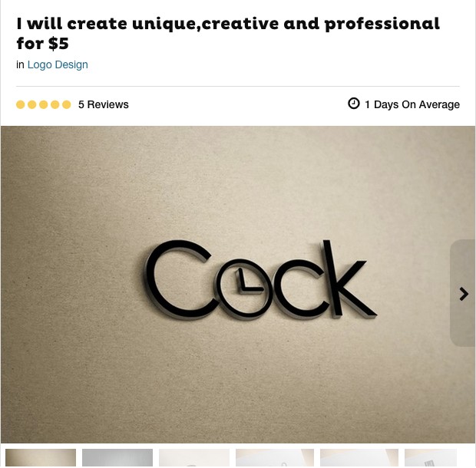Select the fifth yellow rating dot
Image resolution: width=476 pixels, height=468 pixels.
pos(67,104)
